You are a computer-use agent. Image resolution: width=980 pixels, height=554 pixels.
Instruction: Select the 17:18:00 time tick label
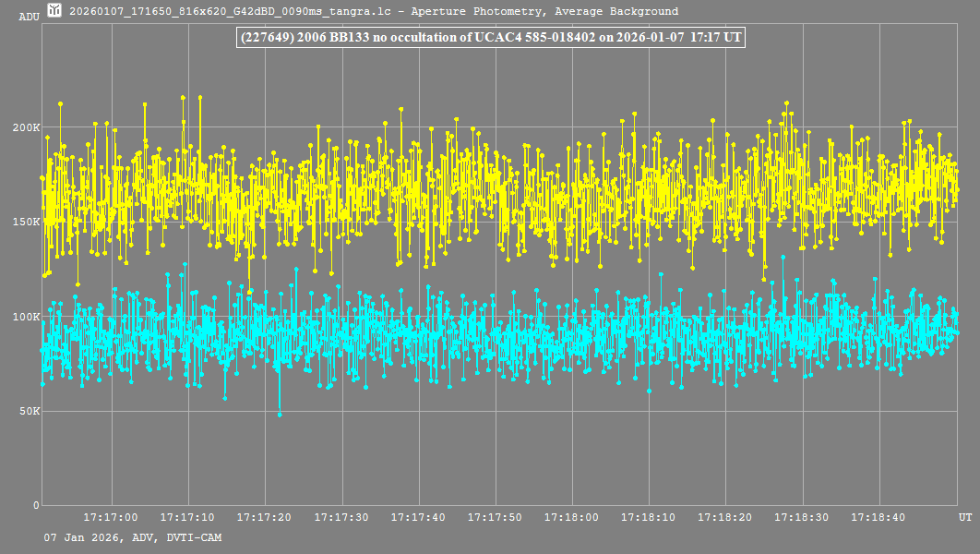(x=571, y=518)
